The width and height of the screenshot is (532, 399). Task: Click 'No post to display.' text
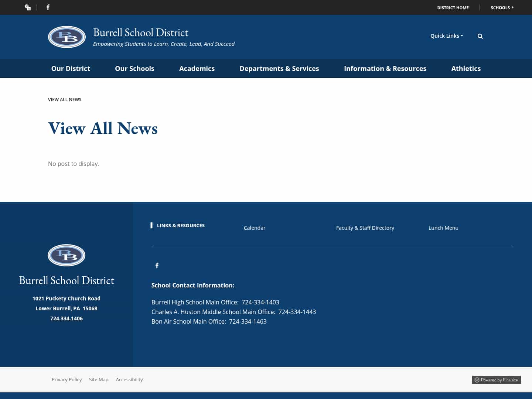click(74, 164)
